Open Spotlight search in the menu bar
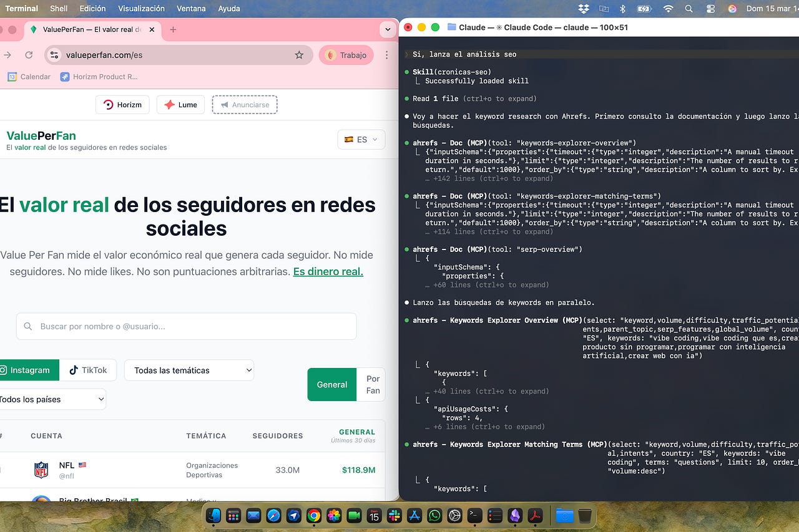This screenshot has height=532, width=799. 689,9
